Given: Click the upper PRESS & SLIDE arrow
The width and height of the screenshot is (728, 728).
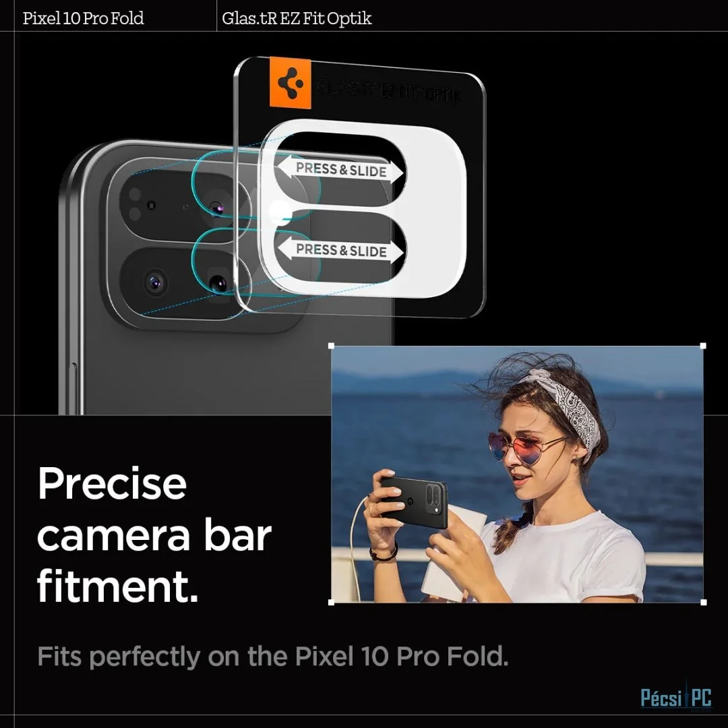Looking at the screenshot, I should (341, 170).
